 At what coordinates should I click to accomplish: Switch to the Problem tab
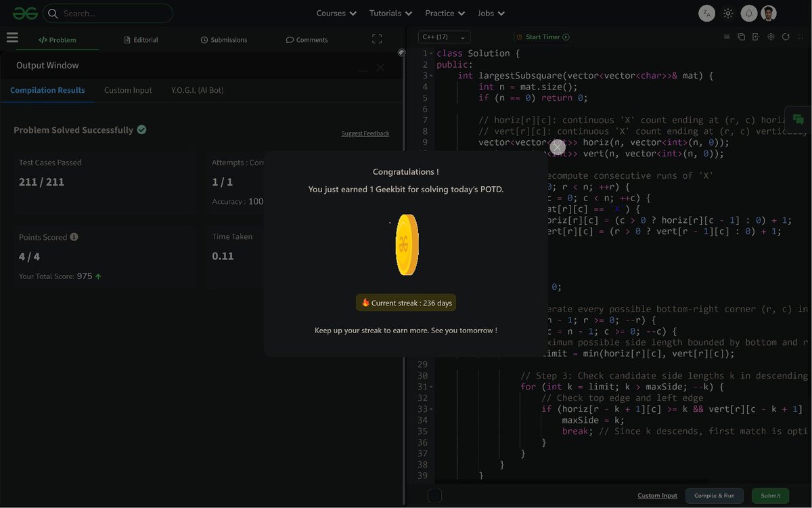click(58, 40)
